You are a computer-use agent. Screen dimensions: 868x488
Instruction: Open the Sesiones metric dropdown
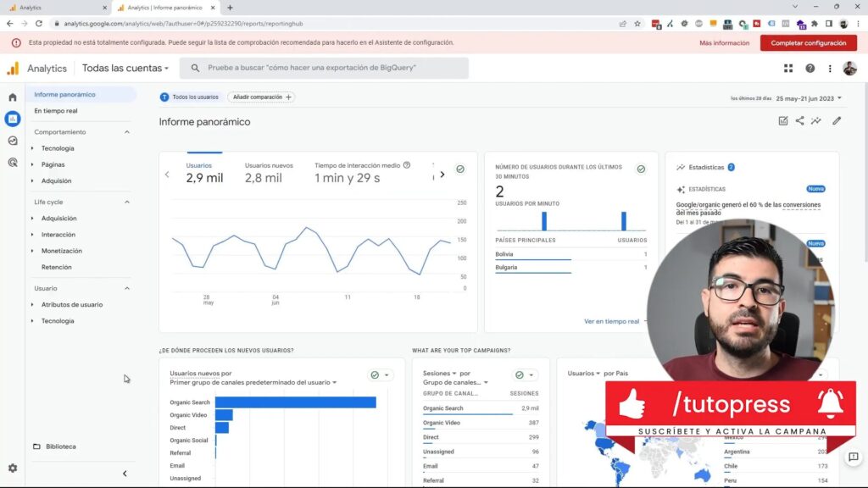pos(440,374)
